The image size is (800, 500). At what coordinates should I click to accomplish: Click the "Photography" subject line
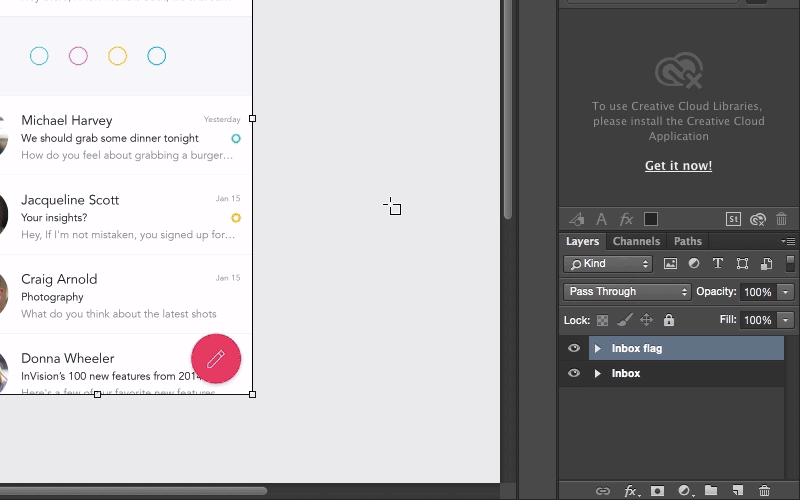(52, 297)
